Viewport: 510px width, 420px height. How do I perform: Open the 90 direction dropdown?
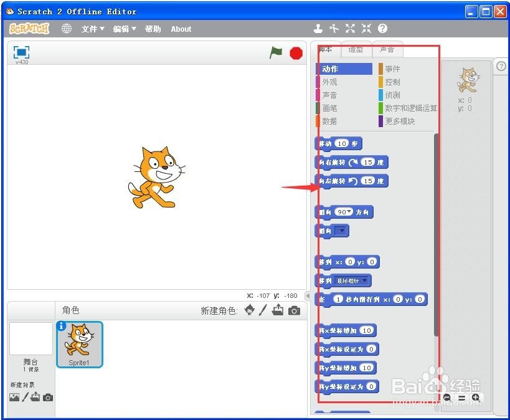point(349,212)
